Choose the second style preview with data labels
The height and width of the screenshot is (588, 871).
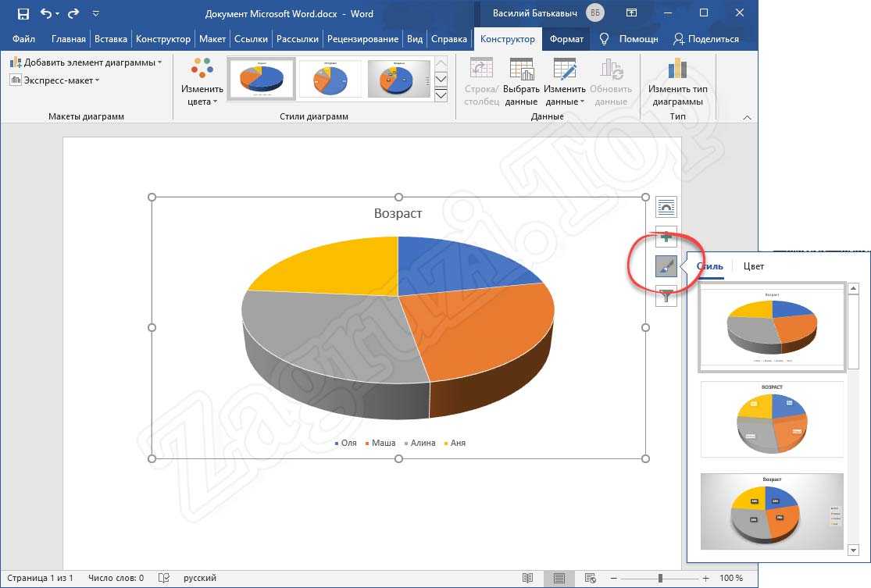pos(772,419)
